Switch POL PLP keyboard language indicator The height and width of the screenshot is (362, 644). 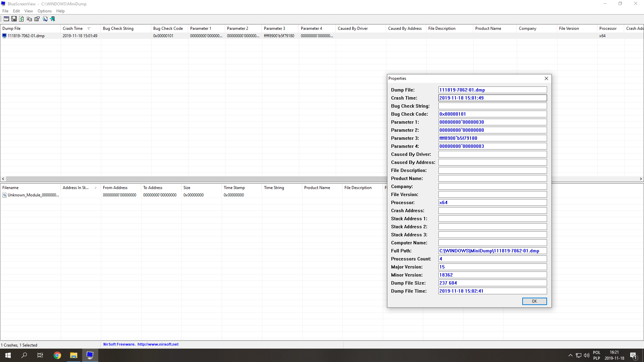click(597, 355)
